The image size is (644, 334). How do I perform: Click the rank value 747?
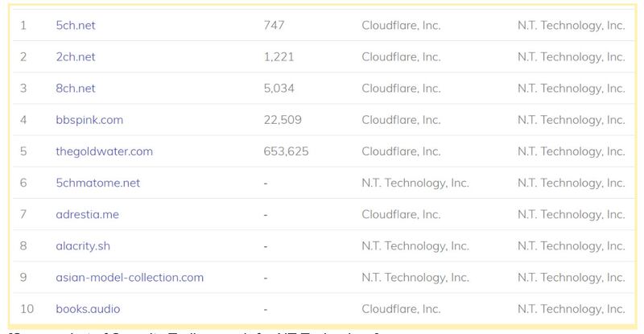click(274, 26)
